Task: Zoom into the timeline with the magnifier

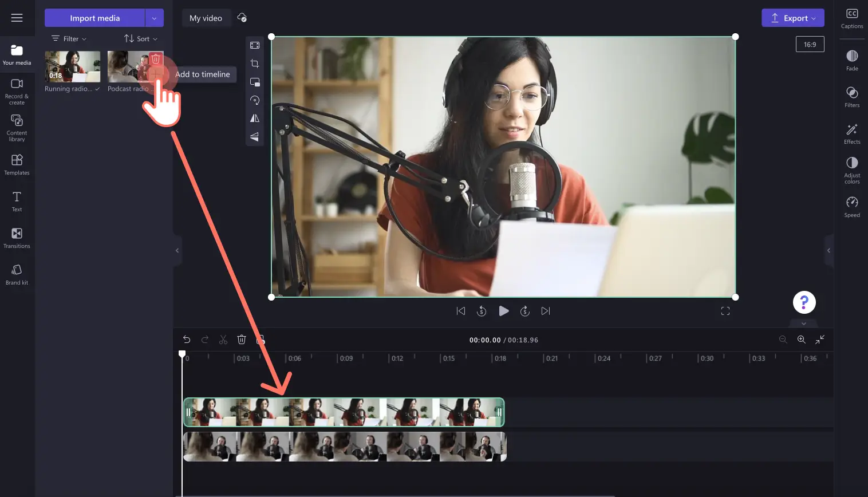Action: point(801,339)
